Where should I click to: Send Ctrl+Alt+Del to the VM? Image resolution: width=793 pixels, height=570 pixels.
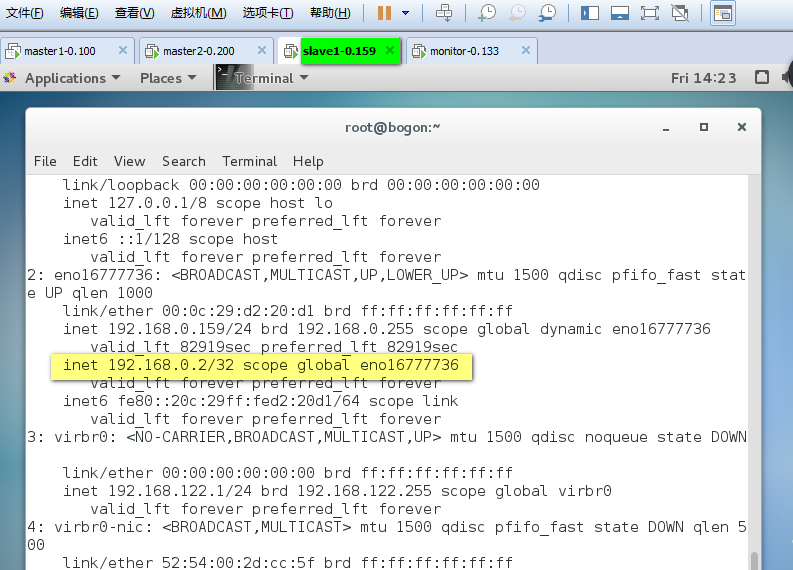444,13
